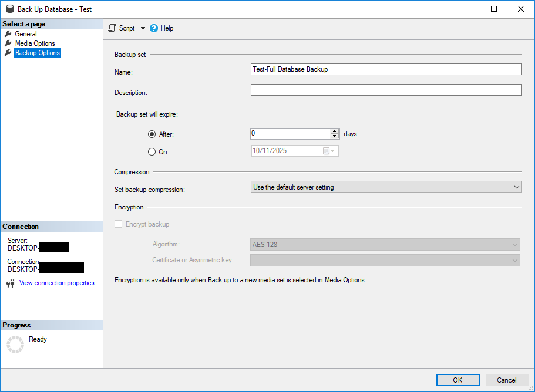Expand the Script dropdown arrow
The height and width of the screenshot is (392, 535).
[x=143, y=28]
